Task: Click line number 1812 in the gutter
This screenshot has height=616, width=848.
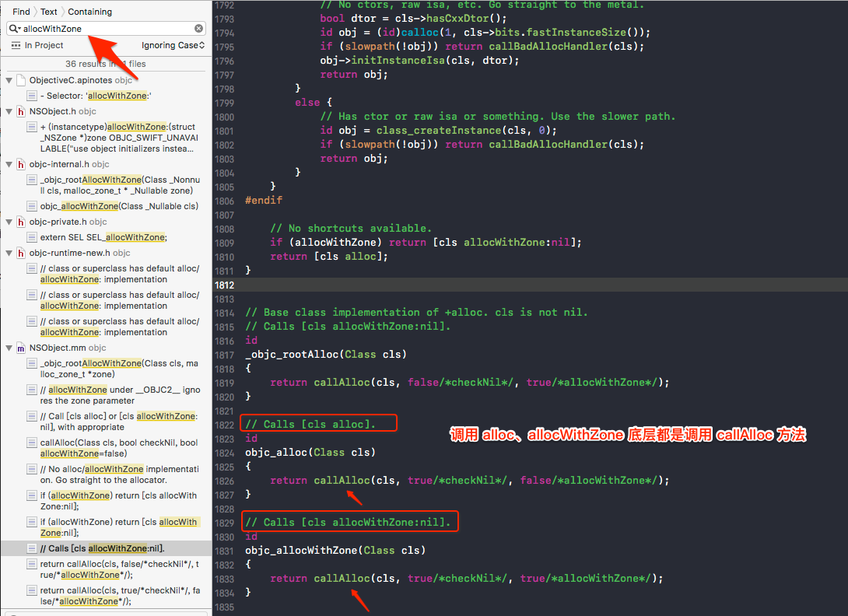Action: pyautogui.click(x=224, y=285)
